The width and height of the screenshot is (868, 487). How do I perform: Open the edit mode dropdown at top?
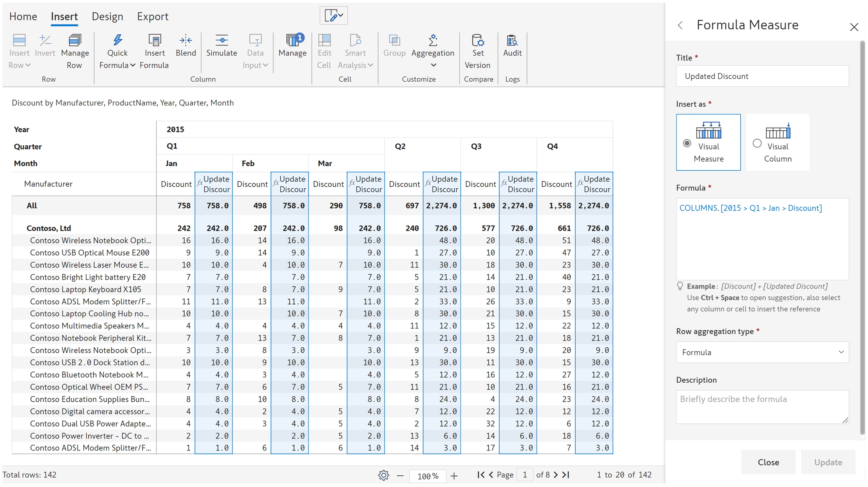point(333,15)
